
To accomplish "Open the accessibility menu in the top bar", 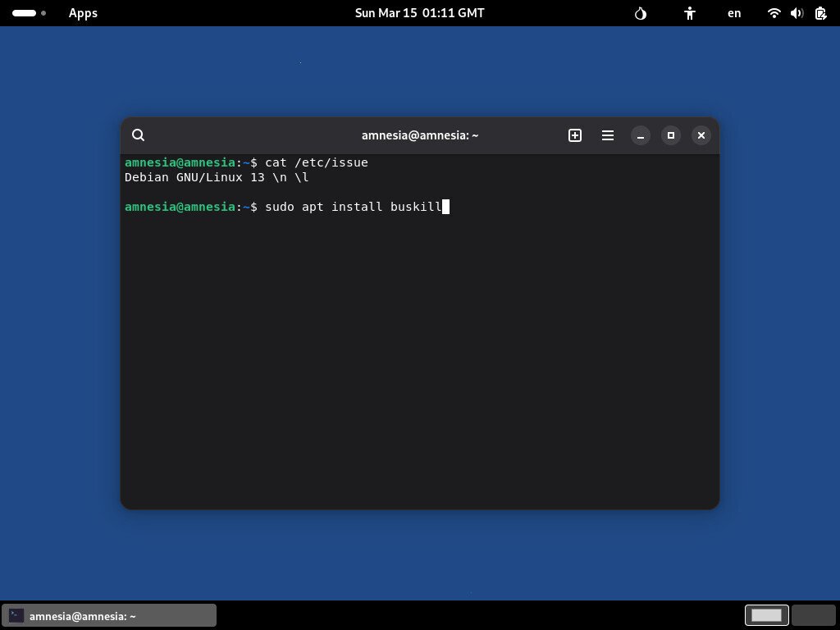I will click(x=689, y=13).
